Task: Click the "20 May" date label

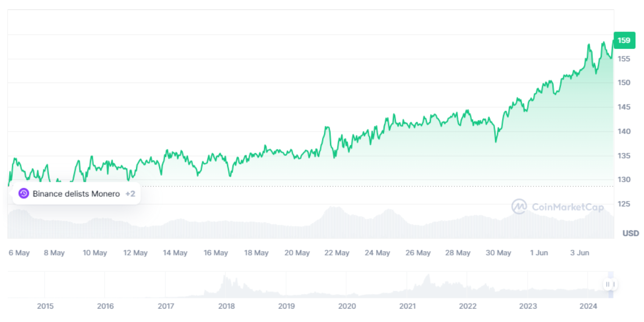Action: [x=297, y=253]
